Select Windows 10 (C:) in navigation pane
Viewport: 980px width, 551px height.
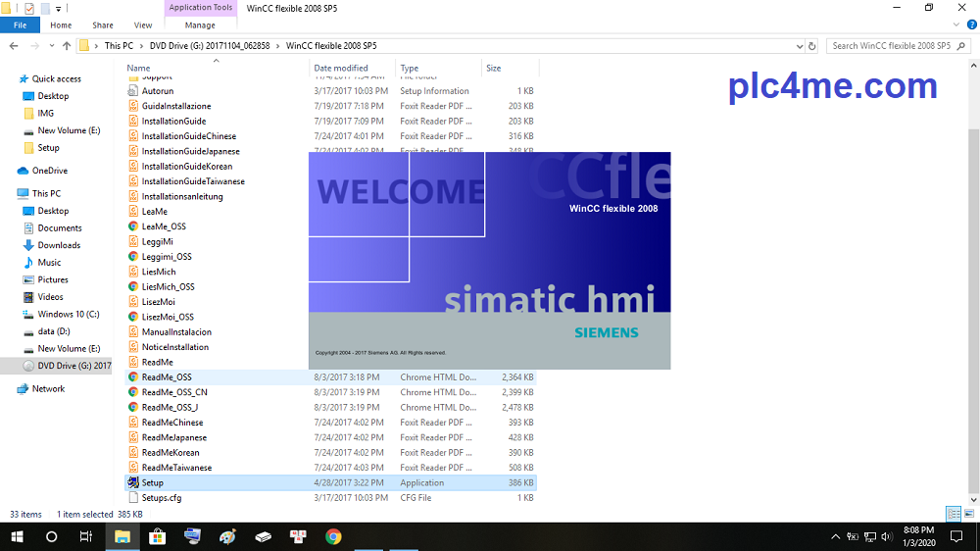69,314
